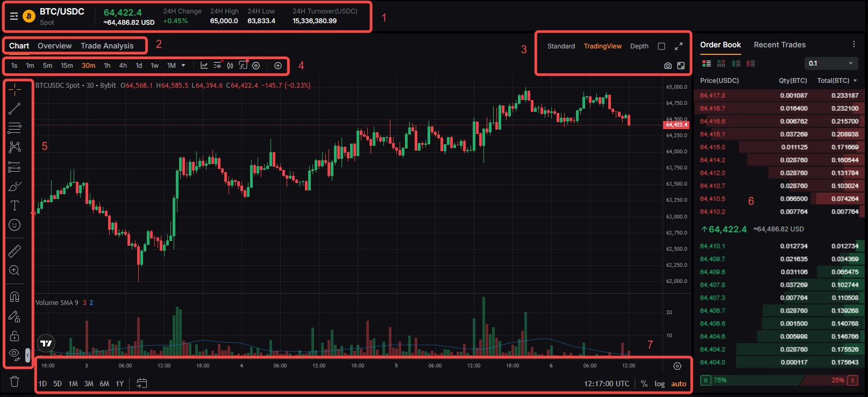Open the 0.1 price grouping dropdown
Image resolution: width=868 pixels, height=397 pixels.
831,63
